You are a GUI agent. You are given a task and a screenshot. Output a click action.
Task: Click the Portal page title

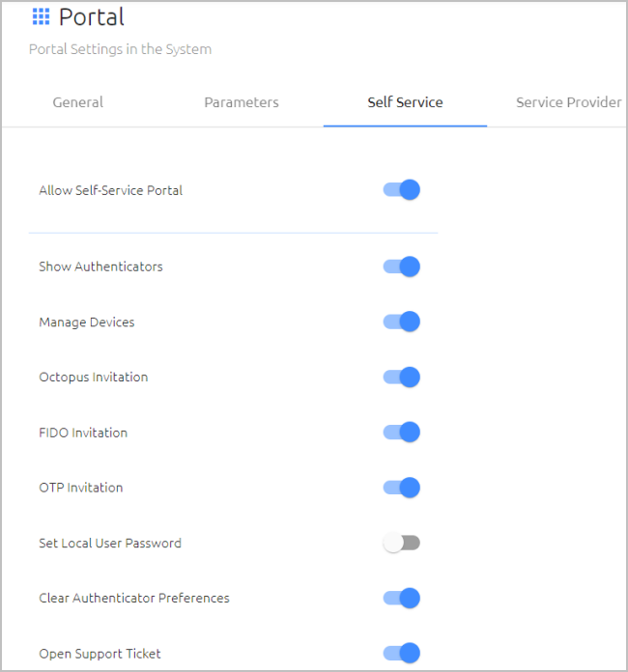[x=92, y=17]
